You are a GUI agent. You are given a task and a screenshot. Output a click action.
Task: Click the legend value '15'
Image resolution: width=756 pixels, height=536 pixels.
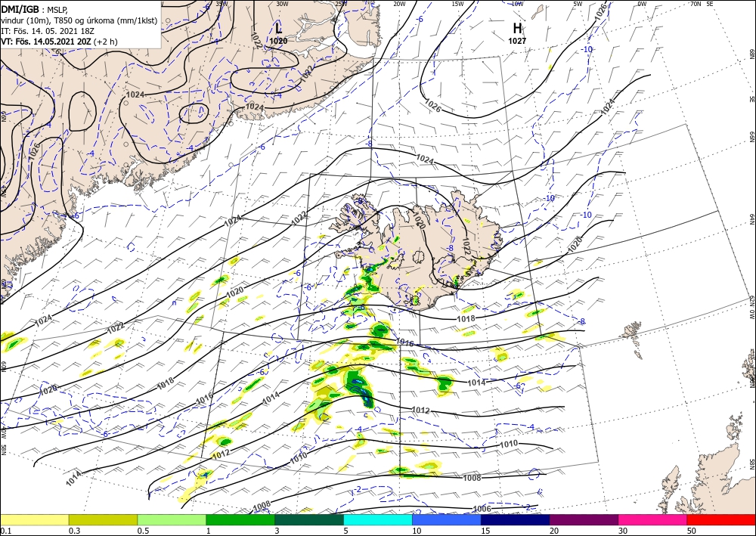pyautogui.click(x=485, y=531)
